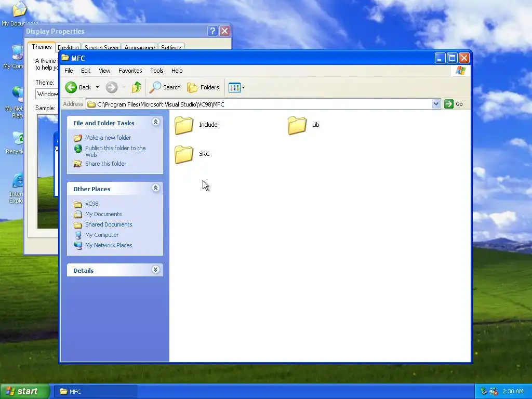532x399 pixels.
Task: Expand the Details panel
Action: [156, 270]
